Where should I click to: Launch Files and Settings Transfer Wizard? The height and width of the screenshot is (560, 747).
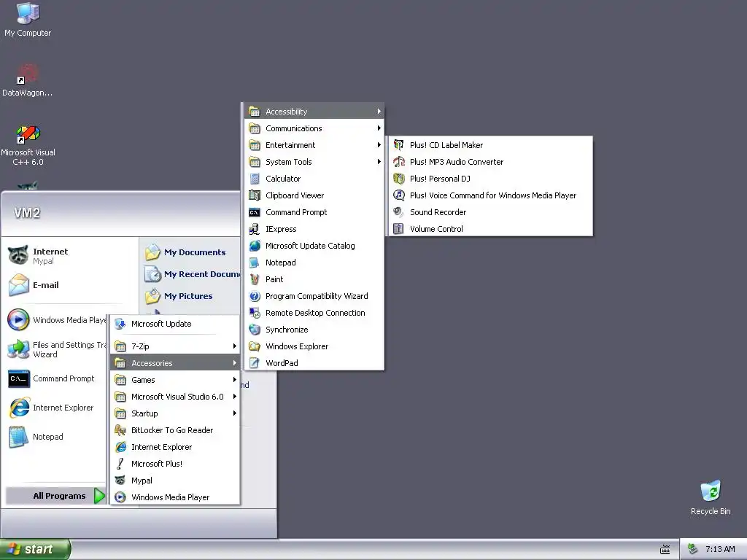[57, 349]
